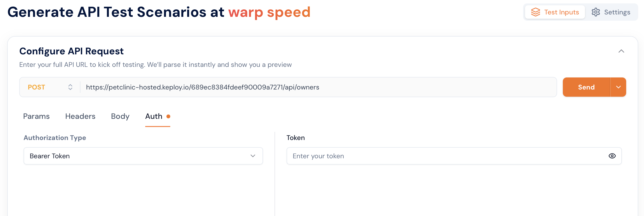Viewport: 644px width, 216px height.
Task: Select the Body tab
Action: (120, 116)
